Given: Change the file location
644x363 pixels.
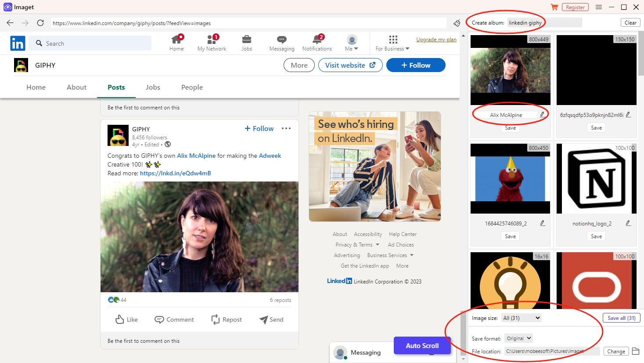Looking at the screenshot, I should coord(616,351).
